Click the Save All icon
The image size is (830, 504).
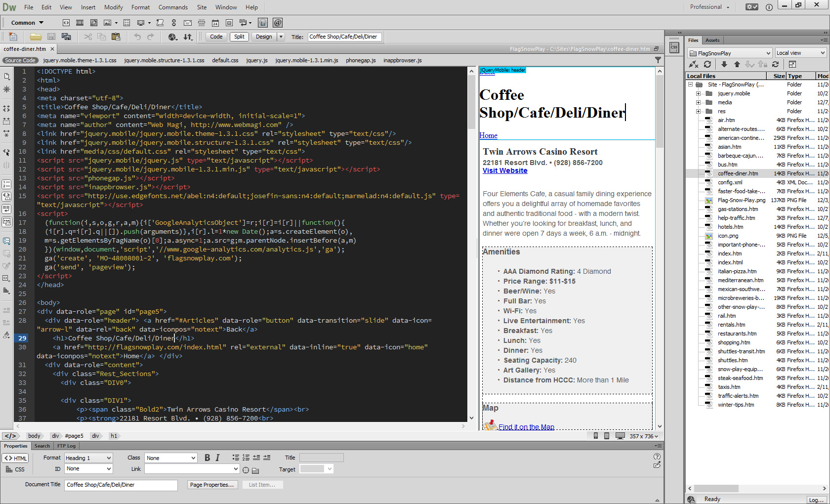[66, 37]
